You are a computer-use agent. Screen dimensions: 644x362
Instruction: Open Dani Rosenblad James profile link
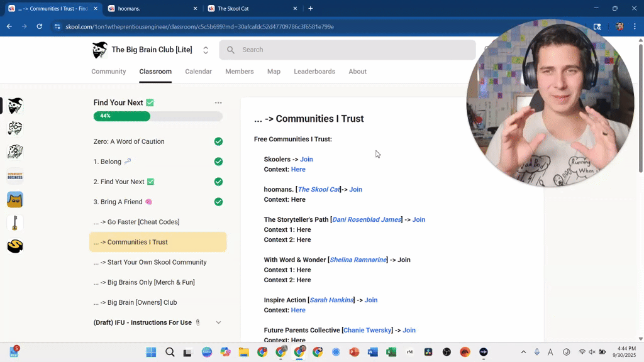[367, 219]
